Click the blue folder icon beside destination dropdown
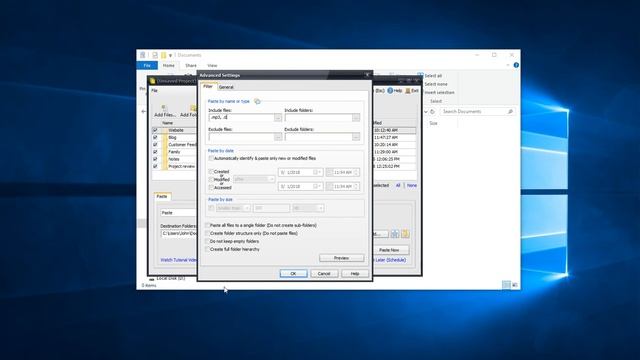 [x=395, y=234]
